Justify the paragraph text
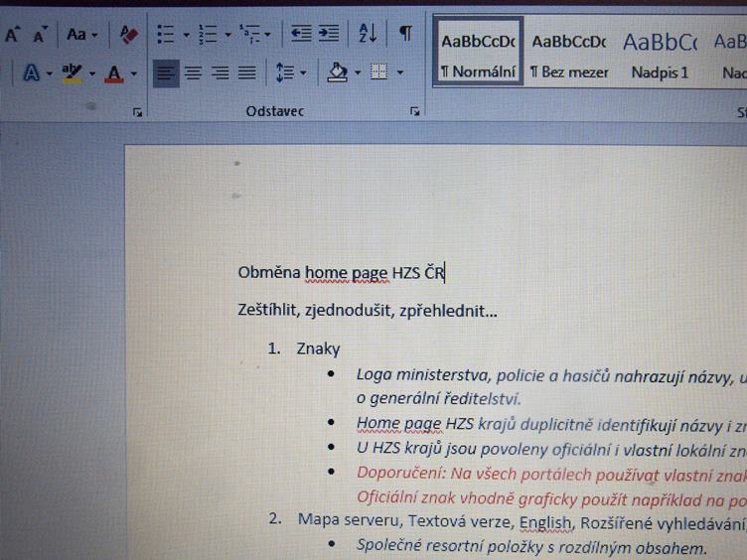 point(247,73)
